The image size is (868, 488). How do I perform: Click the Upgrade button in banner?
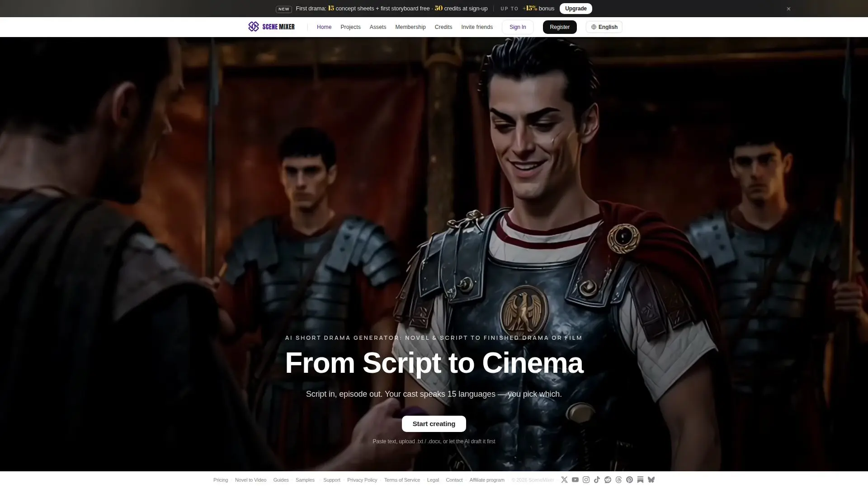pyautogui.click(x=576, y=9)
